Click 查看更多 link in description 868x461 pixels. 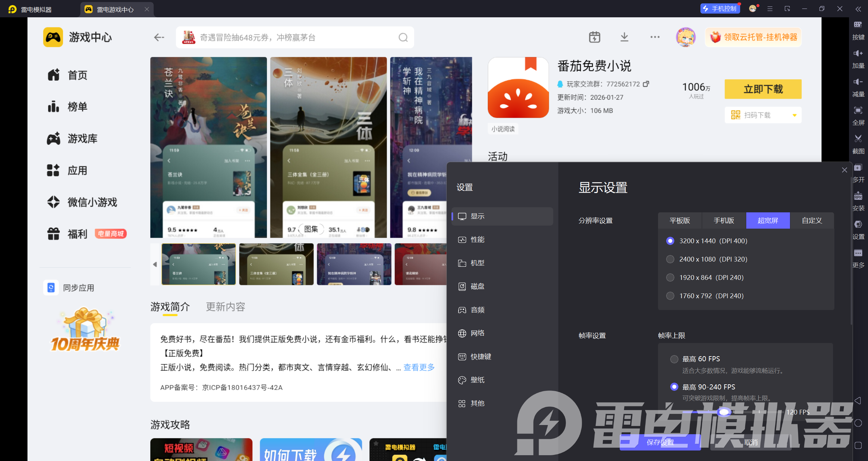tap(419, 367)
